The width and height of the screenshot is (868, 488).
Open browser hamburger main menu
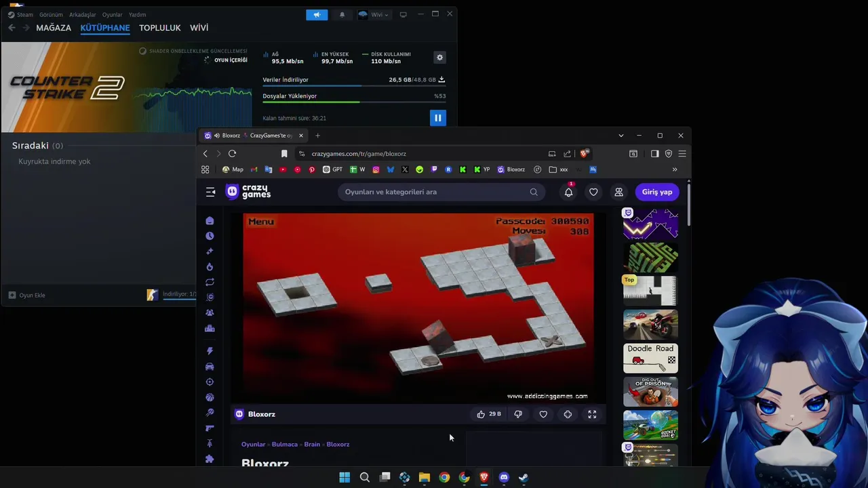coord(682,154)
